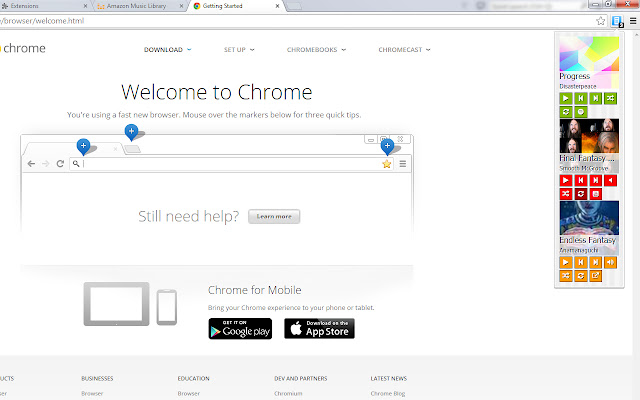Open the Browser link under BUSINESSES
Screen dimensions: 640x400
(x=92, y=393)
